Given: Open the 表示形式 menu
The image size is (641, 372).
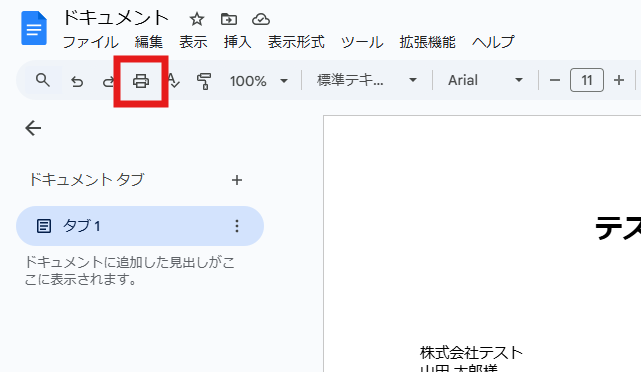Looking at the screenshot, I should pyautogui.click(x=296, y=42).
